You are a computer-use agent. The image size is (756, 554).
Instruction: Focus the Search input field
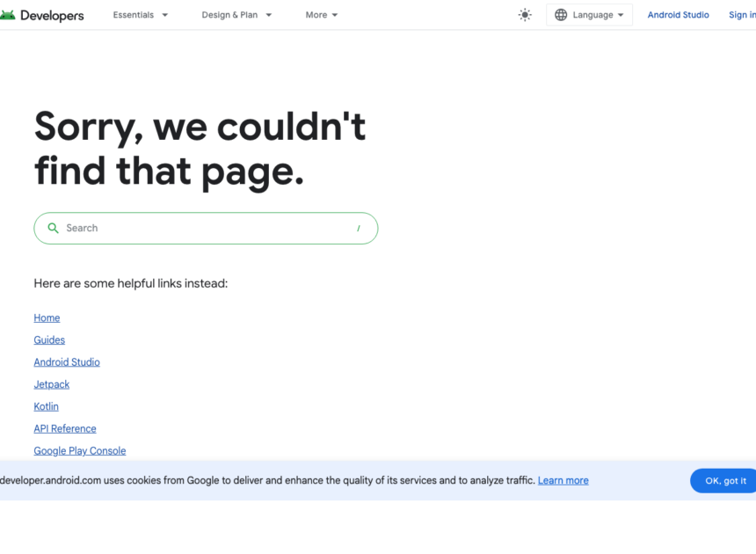pos(202,228)
